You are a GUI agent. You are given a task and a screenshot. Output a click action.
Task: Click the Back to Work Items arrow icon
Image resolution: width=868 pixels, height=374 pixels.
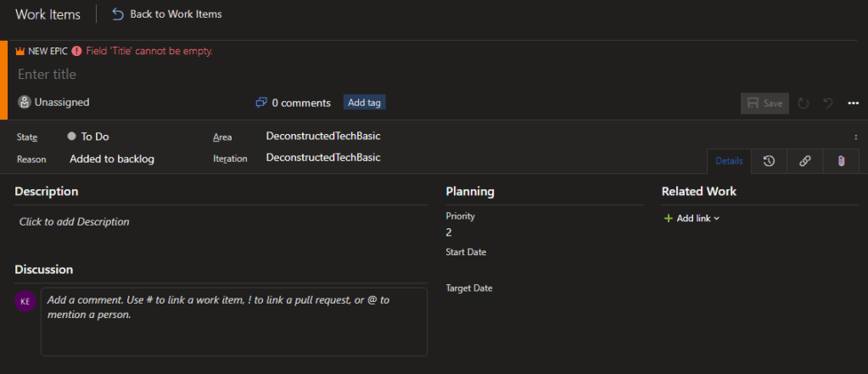click(x=118, y=14)
